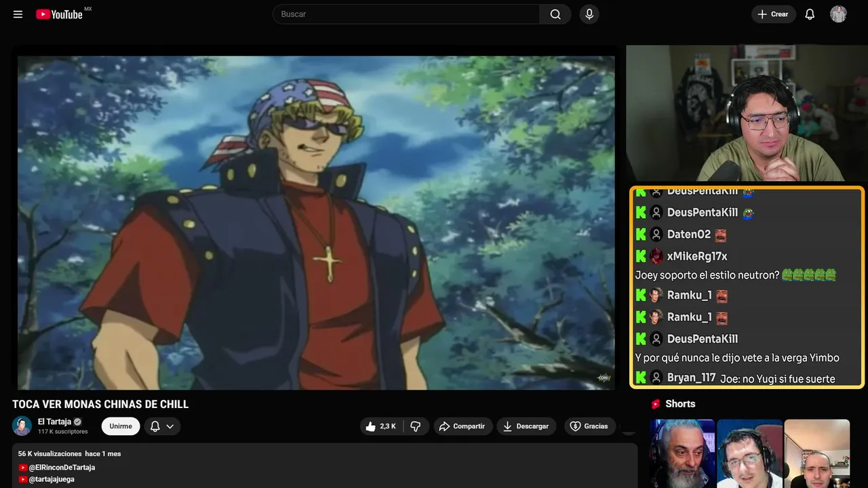The image size is (868, 488).
Task: Click the xMikeRg17x chat avatar
Action: (x=656, y=256)
